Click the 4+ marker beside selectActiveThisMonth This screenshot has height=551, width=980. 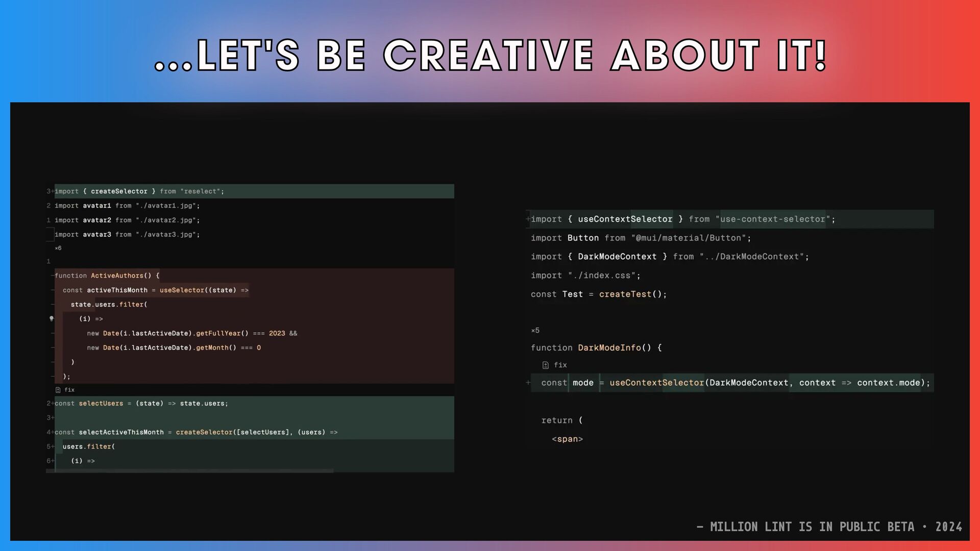[50, 432]
